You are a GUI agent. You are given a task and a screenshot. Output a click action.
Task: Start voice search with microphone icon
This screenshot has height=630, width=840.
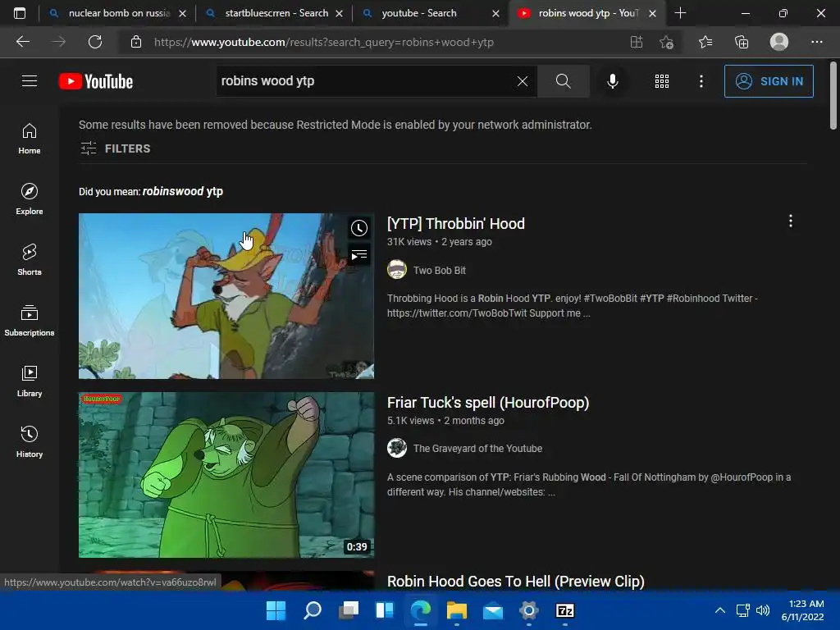point(612,81)
